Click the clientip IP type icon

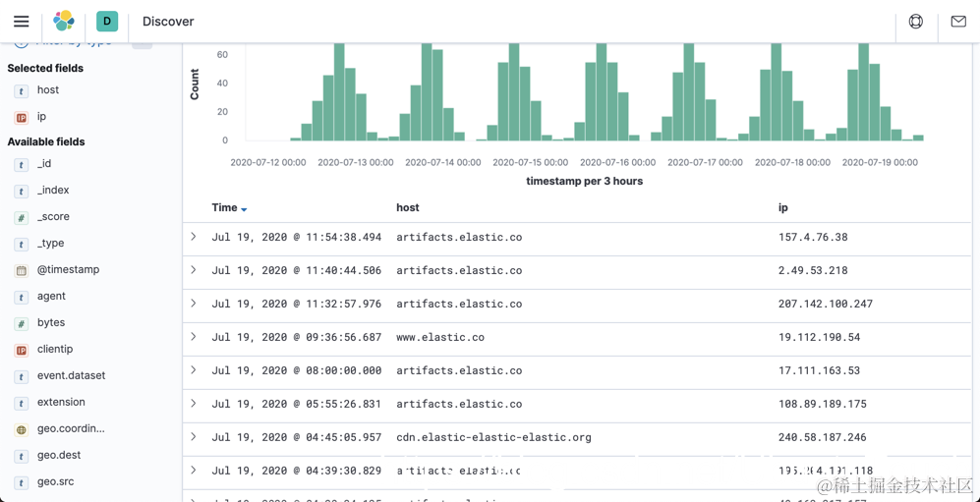(22, 350)
